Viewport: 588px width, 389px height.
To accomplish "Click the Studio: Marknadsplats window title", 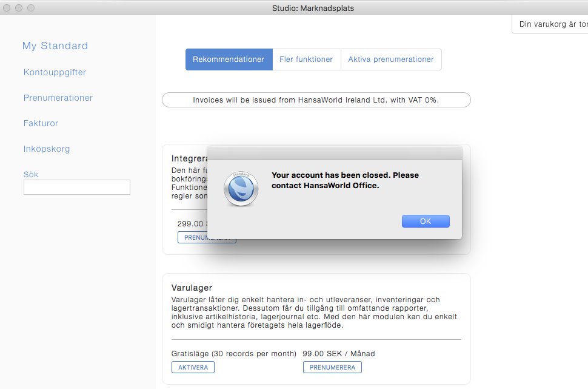I will click(313, 8).
